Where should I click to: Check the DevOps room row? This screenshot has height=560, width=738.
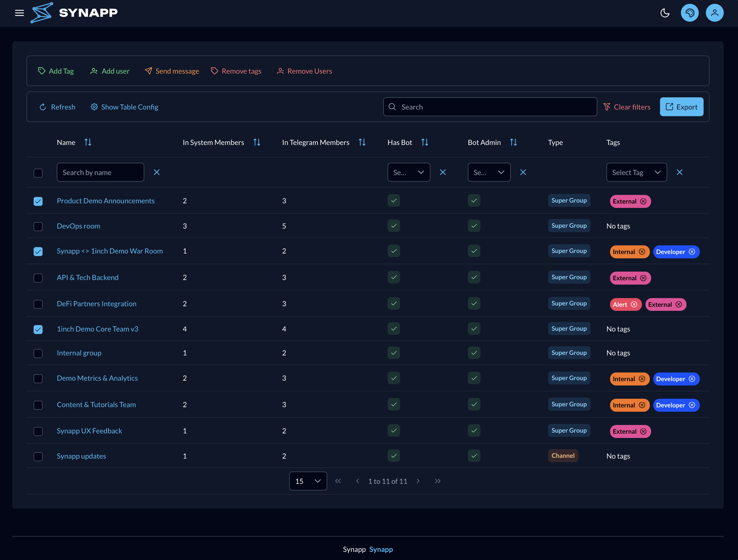38,226
